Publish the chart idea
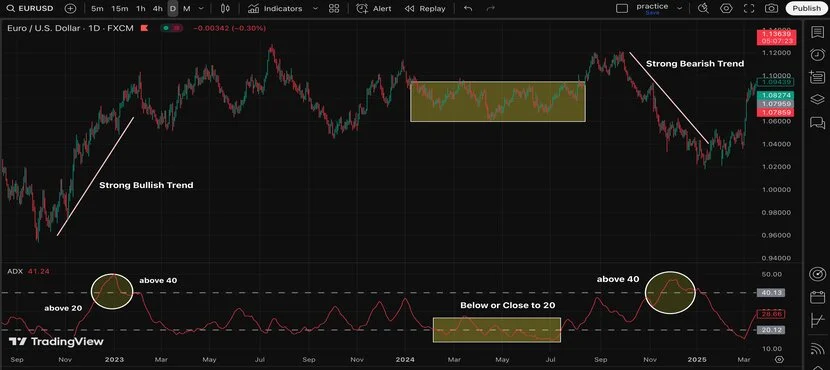The width and height of the screenshot is (830, 370). (806, 8)
